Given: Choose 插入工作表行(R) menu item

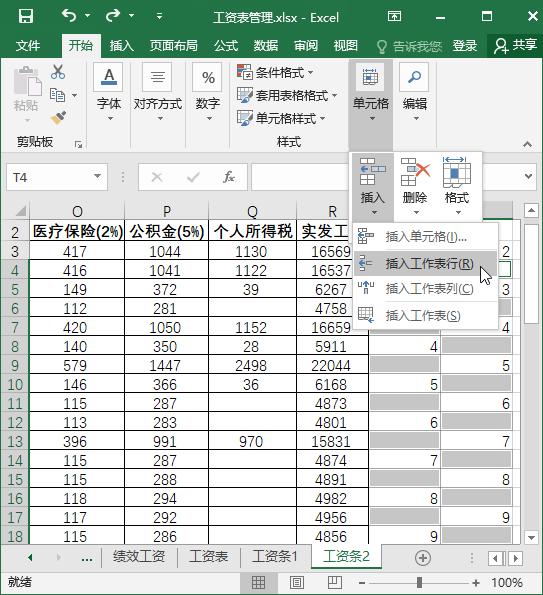Looking at the screenshot, I should pyautogui.click(x=425, y=263).
